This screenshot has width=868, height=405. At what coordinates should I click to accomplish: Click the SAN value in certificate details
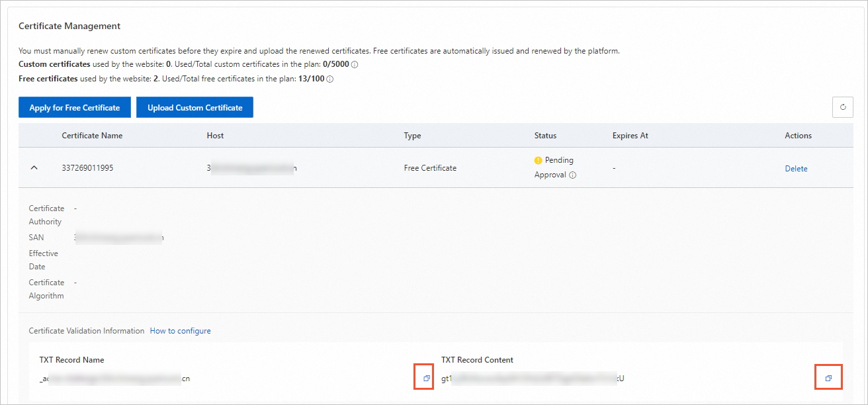(119, 237)
